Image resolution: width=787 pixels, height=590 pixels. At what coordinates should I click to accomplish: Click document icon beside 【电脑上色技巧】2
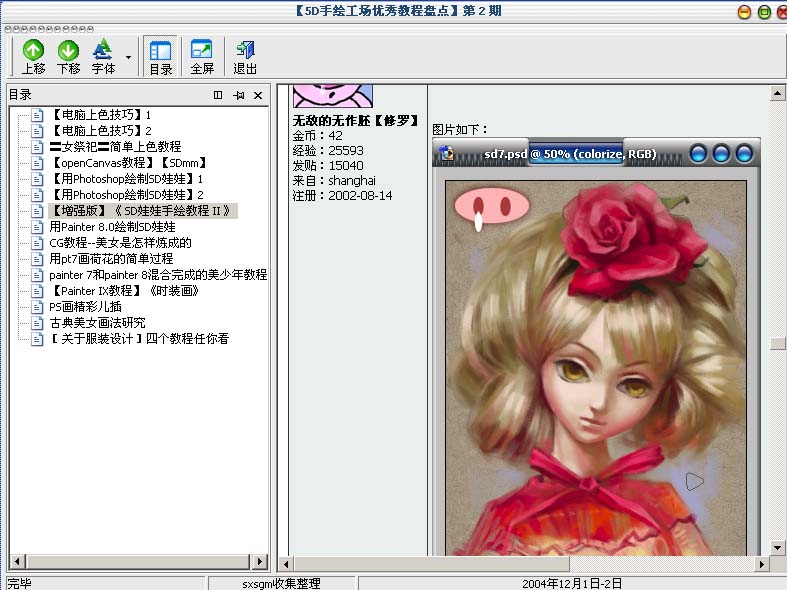[37, 131]
